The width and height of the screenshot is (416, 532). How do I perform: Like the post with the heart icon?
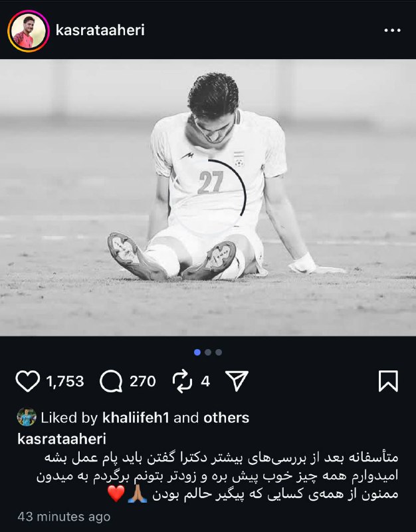(27, 381)
